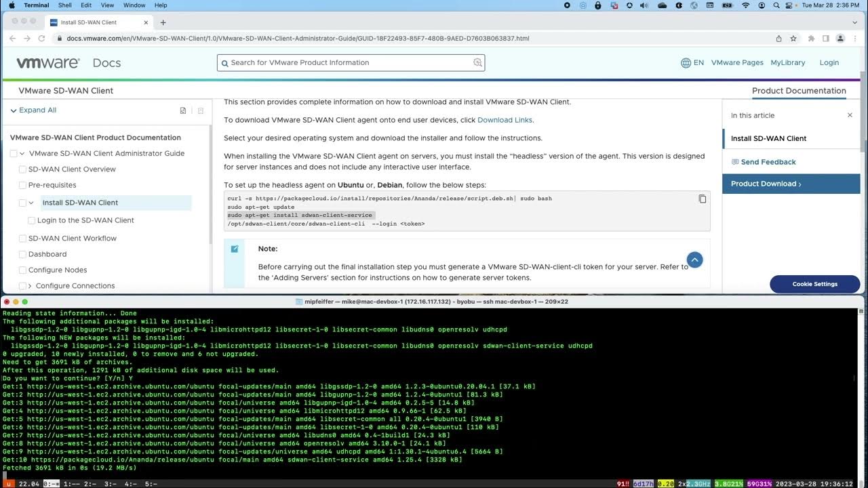The width and height of the screenshot is (868, 488).
Task: Check the Pre-requisites box
Action: pos(22,185)
